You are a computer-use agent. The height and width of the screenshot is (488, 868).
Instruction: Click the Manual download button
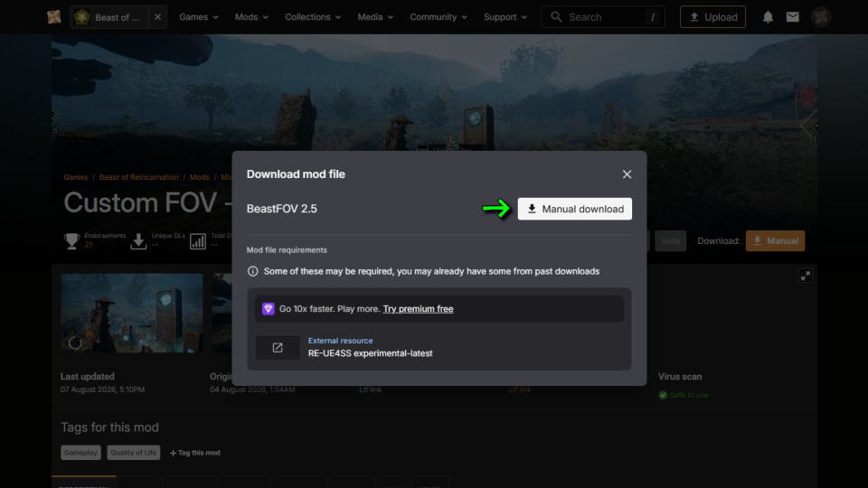(575, 209)
